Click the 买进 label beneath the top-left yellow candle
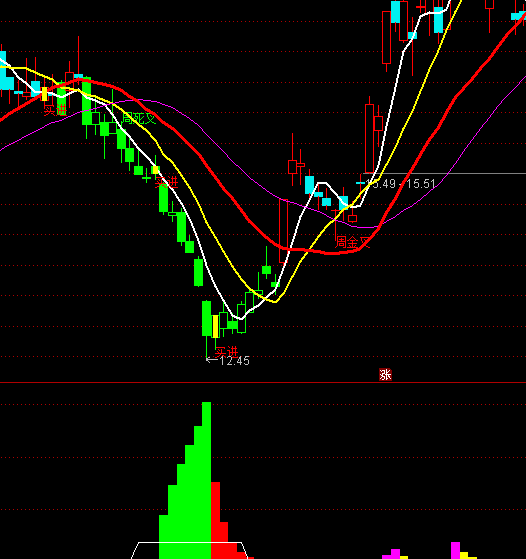The width and height of the screenshot is (526, 559). (x=55, y=110)
